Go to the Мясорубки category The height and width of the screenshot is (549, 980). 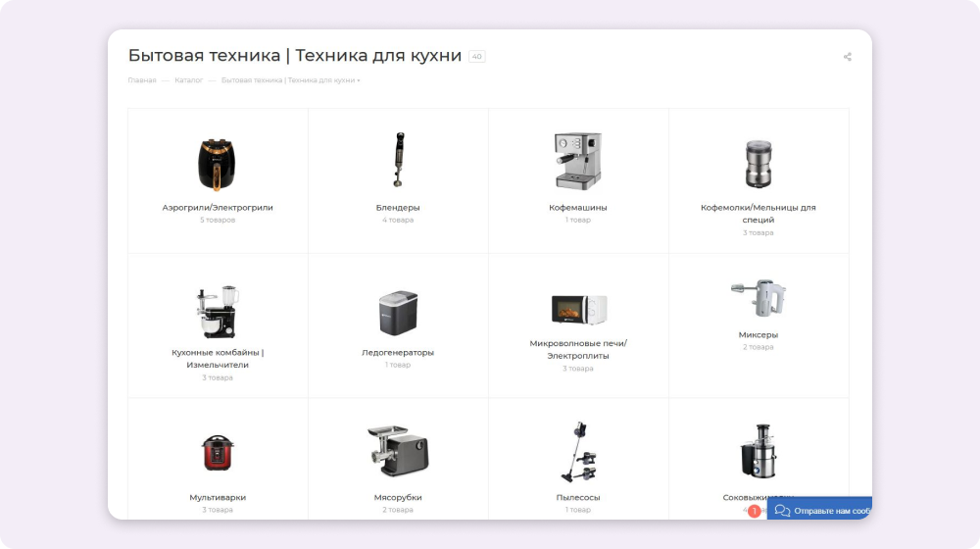398,498
